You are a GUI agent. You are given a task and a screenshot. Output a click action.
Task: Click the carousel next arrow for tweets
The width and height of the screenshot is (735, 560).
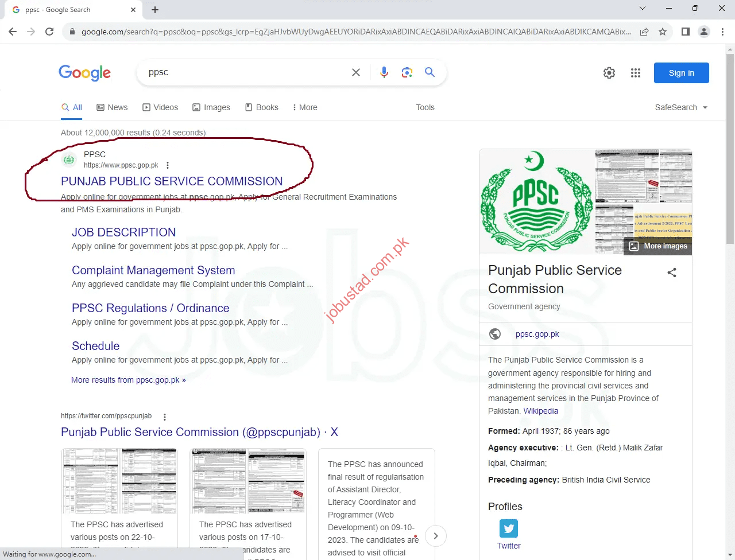tap(436, 536)
